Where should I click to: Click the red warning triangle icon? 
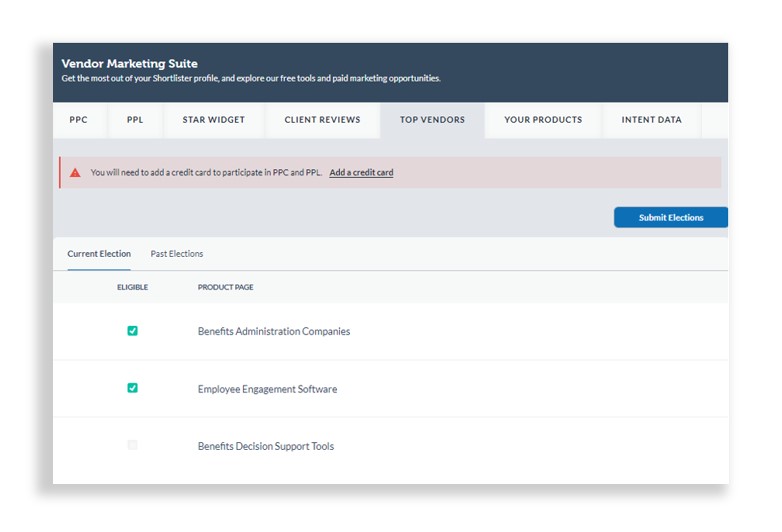(75, 173)
